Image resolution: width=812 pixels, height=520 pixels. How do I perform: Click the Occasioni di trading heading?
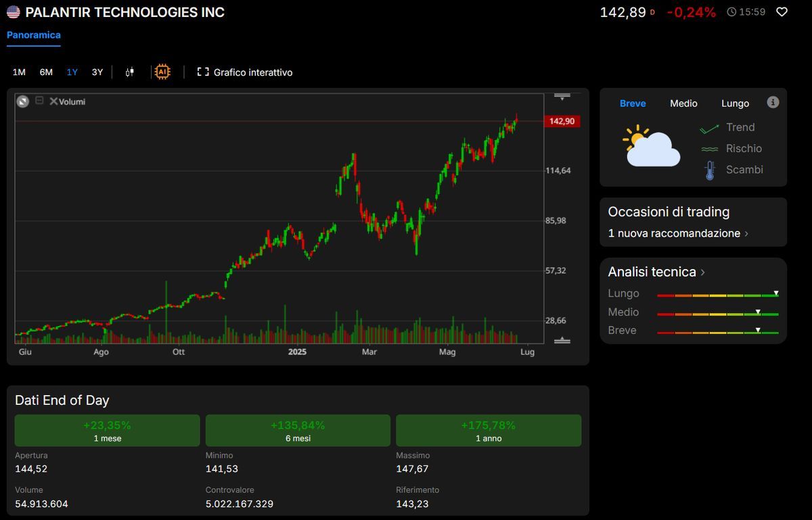point(669,212)
